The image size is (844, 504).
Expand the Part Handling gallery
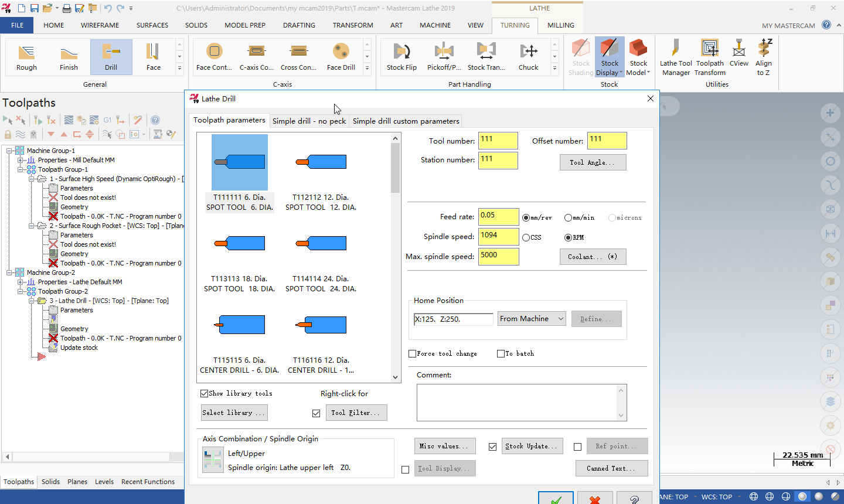point(554,69)
